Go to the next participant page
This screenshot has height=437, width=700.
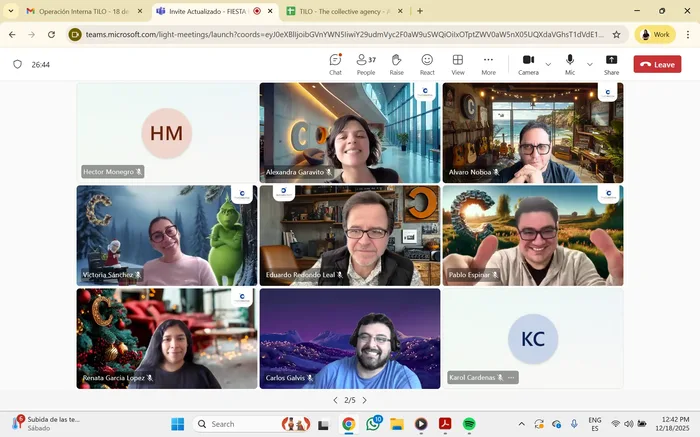tap(365, 400)
